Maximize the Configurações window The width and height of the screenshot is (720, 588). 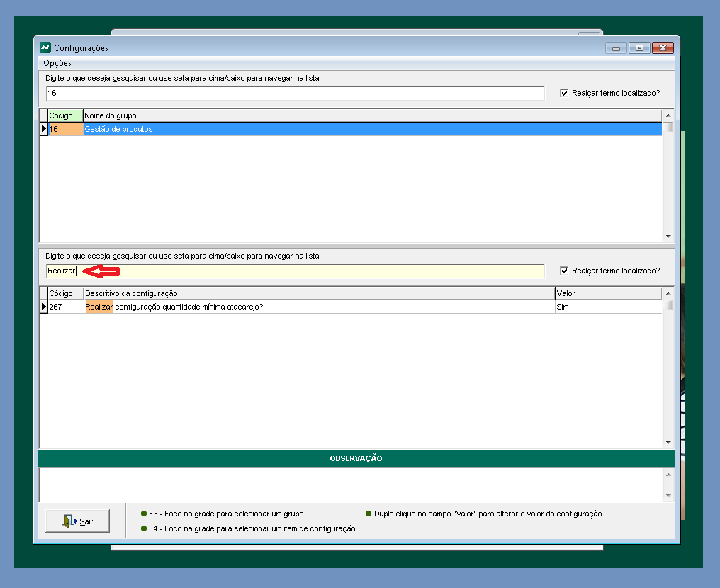pos(639,47)
